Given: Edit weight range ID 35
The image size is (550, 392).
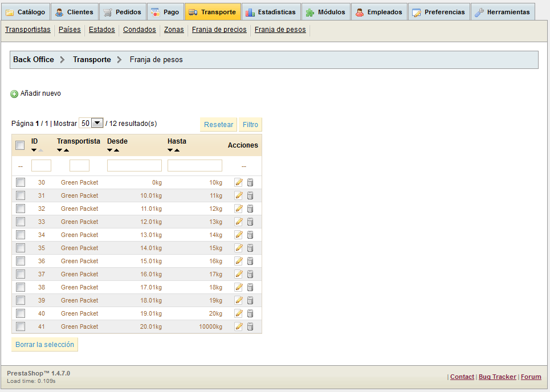Looking at the screenshot, I should pos(238,248).
